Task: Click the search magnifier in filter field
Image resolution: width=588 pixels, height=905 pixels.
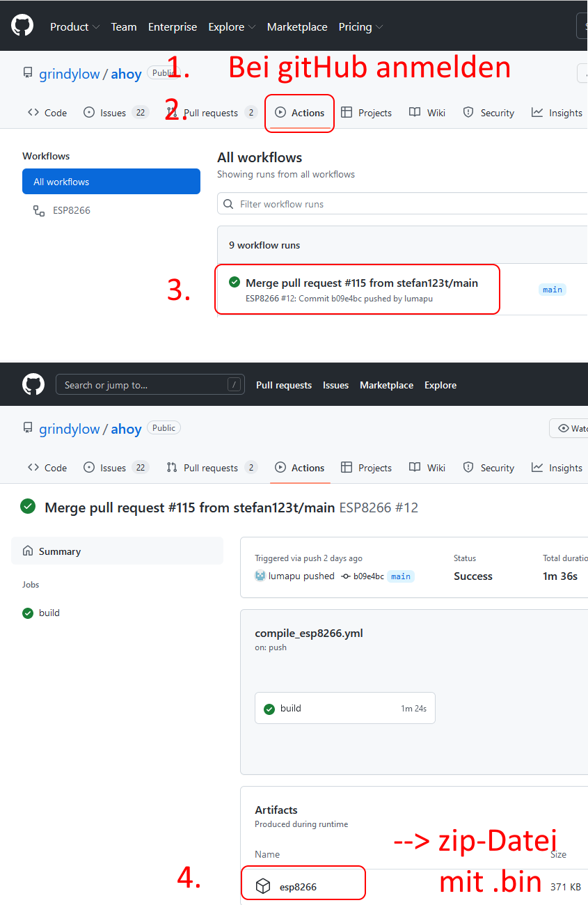Action: click(x=228, y=204)
